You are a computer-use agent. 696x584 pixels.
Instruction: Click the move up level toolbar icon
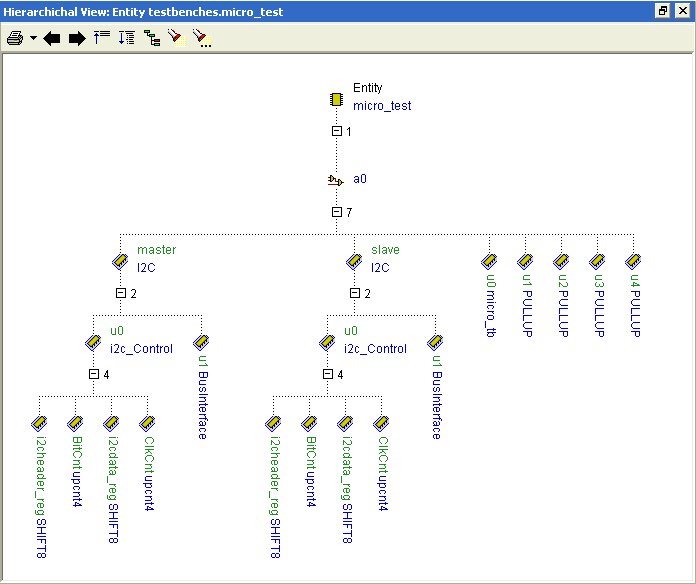pos(101,38)
